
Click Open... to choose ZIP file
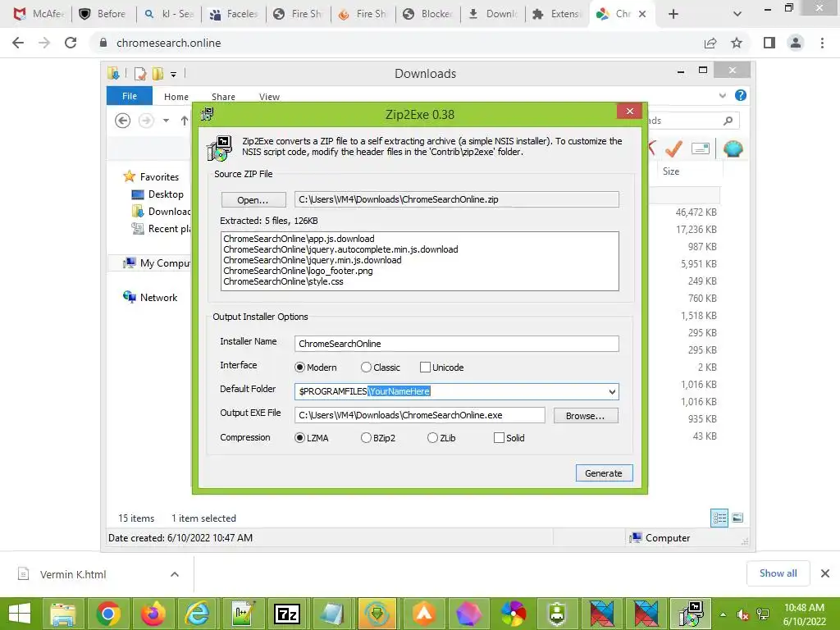[253, 200]
